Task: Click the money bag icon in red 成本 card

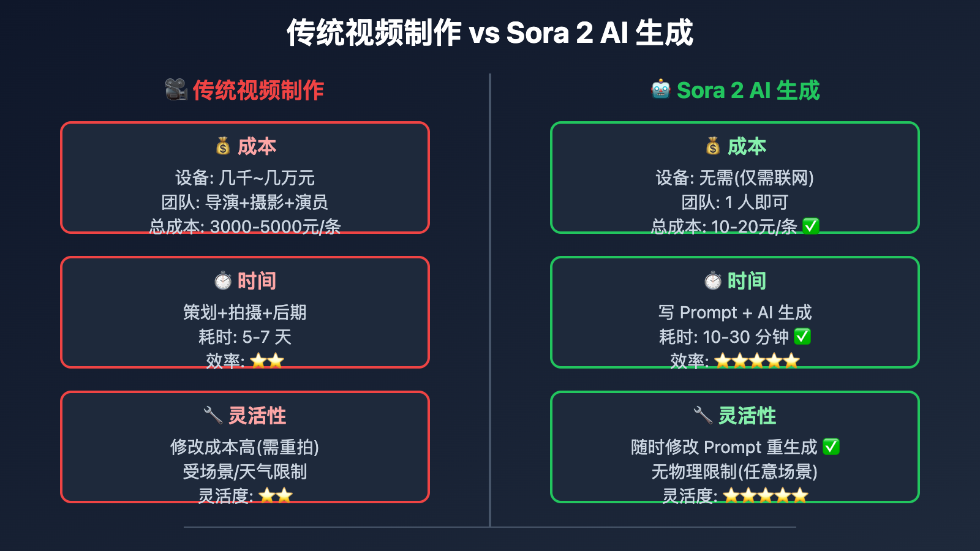Action: pos(223,146)
